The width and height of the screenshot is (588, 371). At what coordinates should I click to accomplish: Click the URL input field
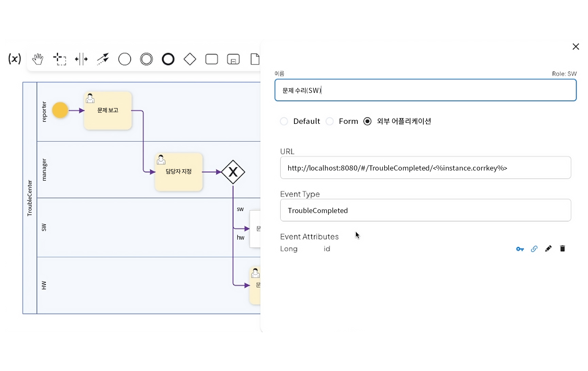pyautogui.click(x=425, y=168)
